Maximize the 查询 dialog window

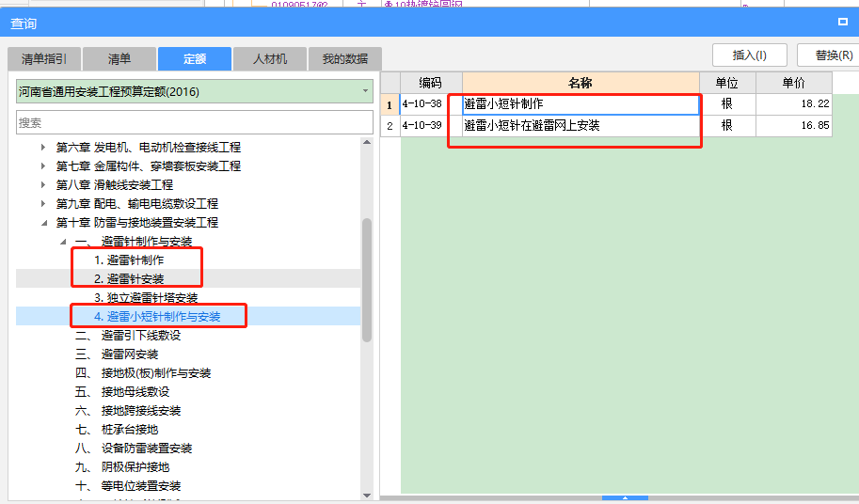(843, 22)
